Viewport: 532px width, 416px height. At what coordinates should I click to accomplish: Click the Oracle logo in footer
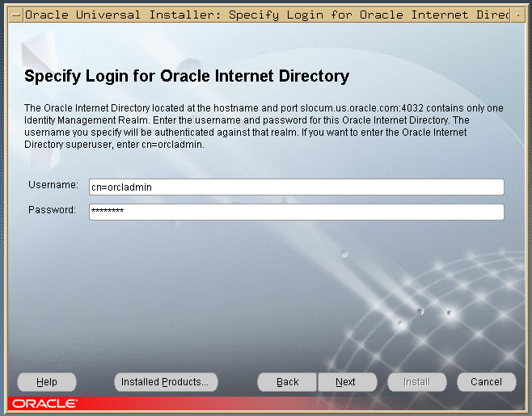click(x=44, y=404)
